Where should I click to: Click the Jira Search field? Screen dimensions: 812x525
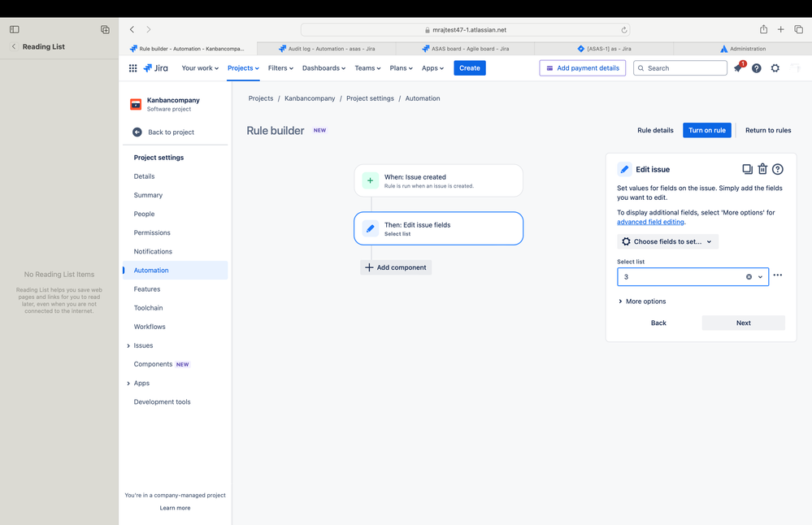[680, 67]
